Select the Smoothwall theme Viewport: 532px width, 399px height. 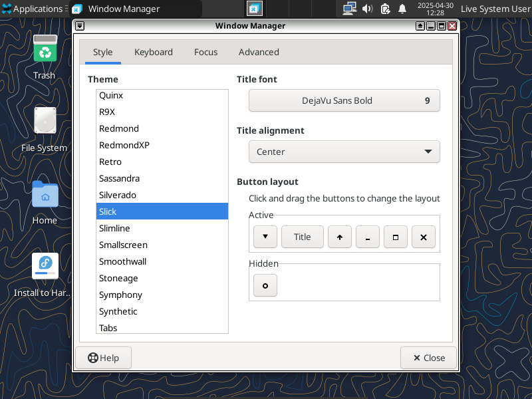[x=162, y=261]
